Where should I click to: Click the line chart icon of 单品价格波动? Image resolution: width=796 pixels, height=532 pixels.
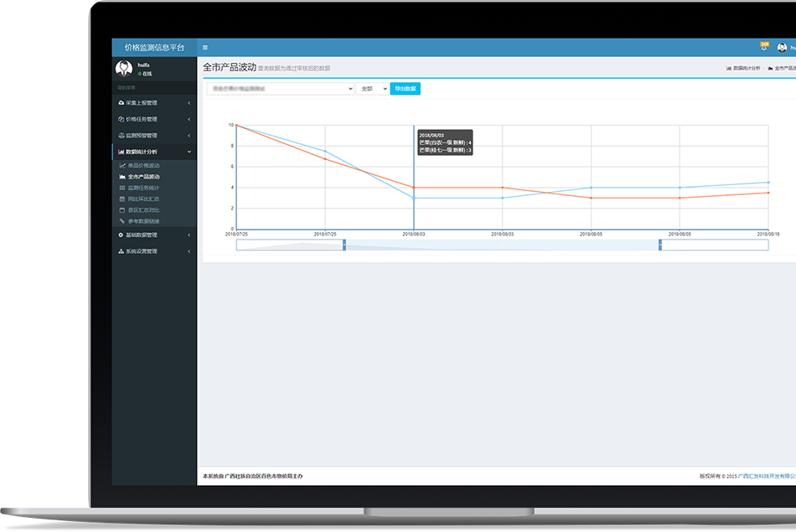(121, 166)
